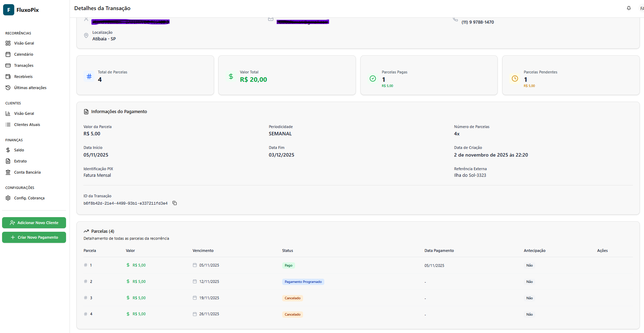Click the dollar icon in Valor Total card
The width and height of the screenshot is (644, 333).
click(231, 77)
